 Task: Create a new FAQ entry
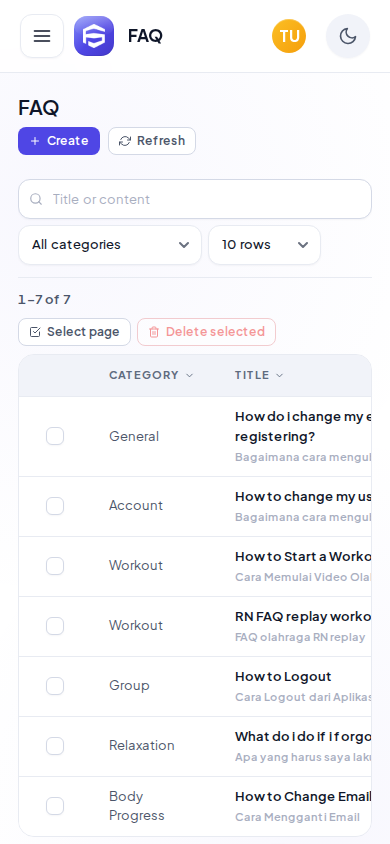click(x=59, y=141)
